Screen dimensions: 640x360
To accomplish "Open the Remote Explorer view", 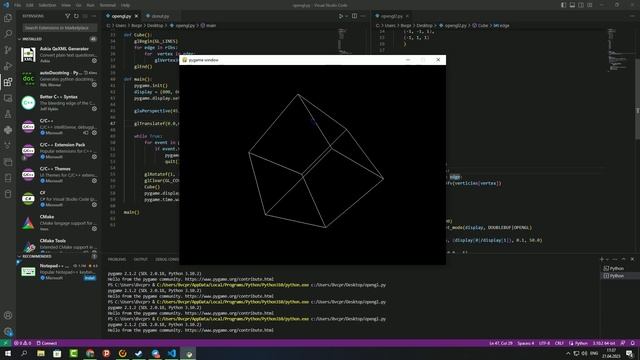I will 8,98.
